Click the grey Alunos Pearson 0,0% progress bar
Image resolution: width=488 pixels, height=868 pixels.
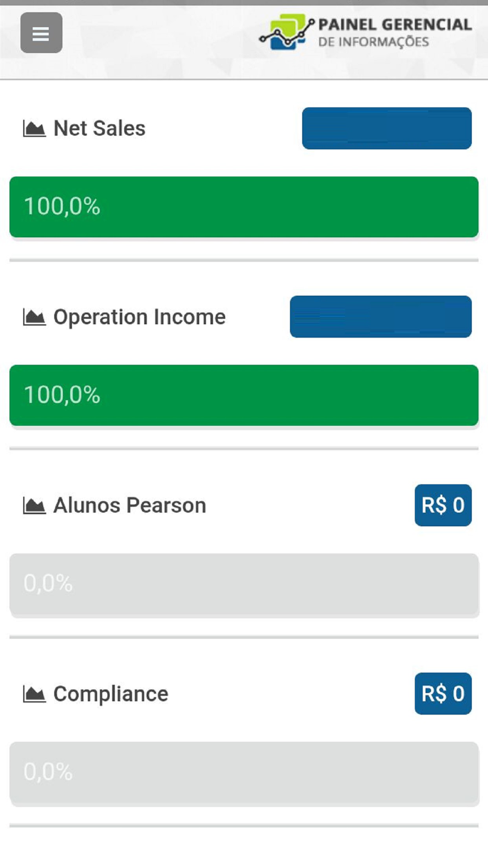pyautogui.click(x=244, y=584)
